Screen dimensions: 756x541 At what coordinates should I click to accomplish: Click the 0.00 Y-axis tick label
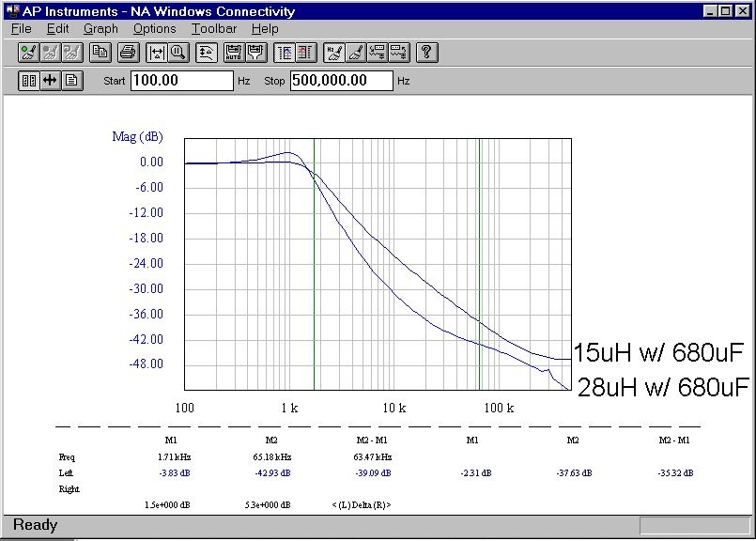coord(151,162)
